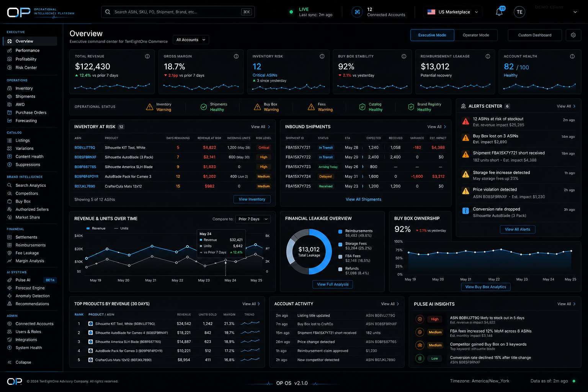The height and width of the screenshot is (392, 588).
Task: Click the TE user avatar
Action: pyautogui.click(x=519, y=12)
